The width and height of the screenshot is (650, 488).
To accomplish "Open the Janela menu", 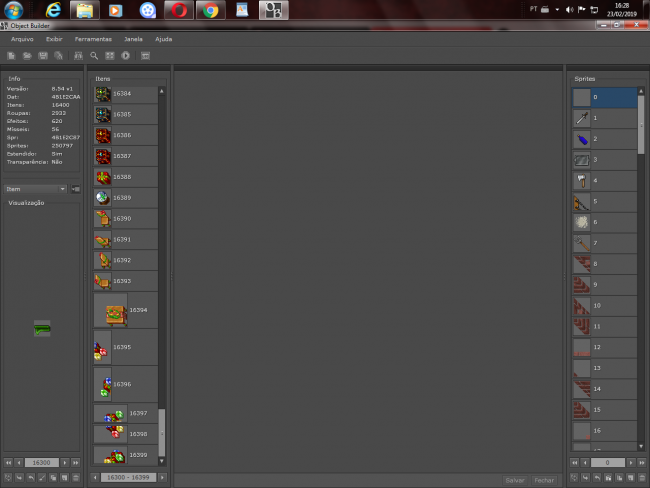I will pos(133,39).
